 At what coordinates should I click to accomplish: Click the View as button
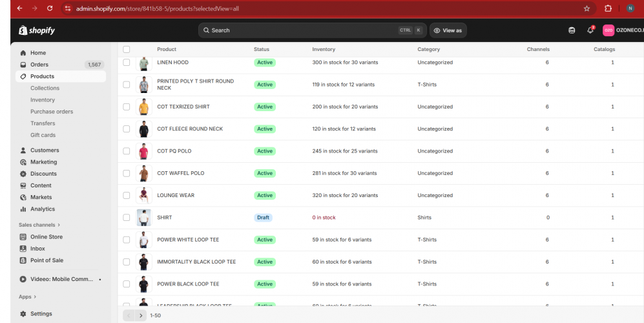[448, 30]
